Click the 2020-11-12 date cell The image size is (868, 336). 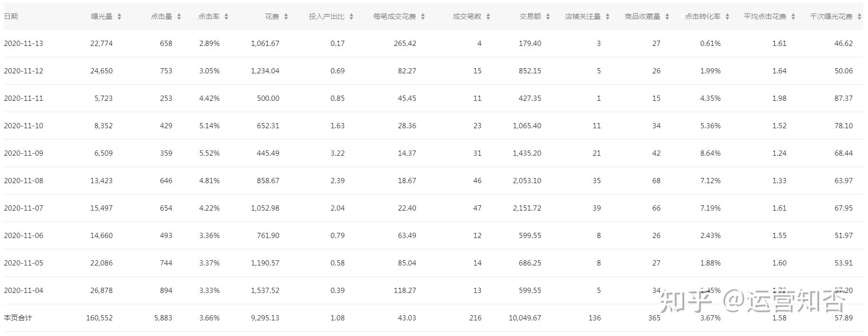click(23, 71)
